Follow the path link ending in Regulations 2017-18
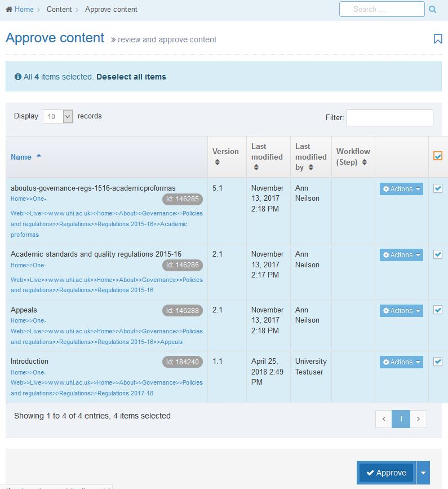 (107, 382)
